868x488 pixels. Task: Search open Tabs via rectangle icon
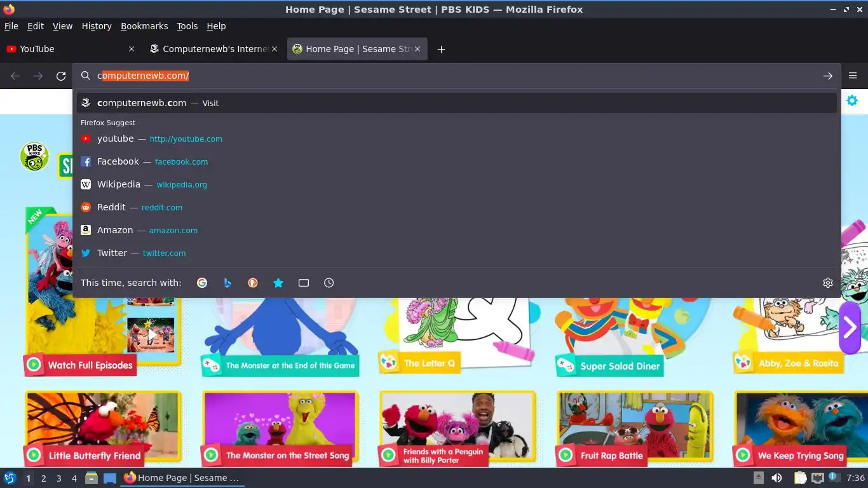tap(304, 283)
